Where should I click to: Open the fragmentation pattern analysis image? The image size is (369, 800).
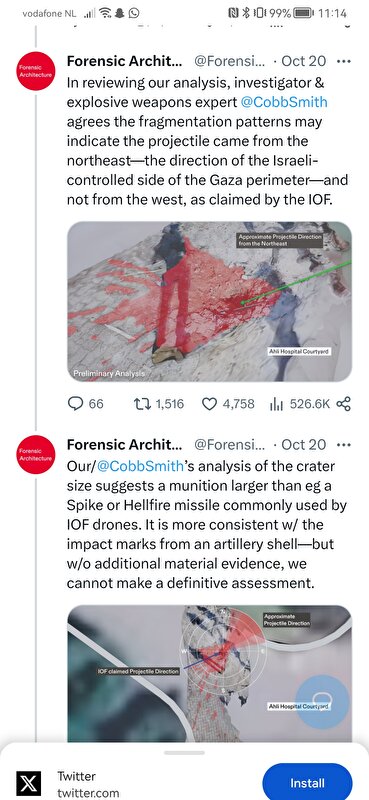point(209,302)
